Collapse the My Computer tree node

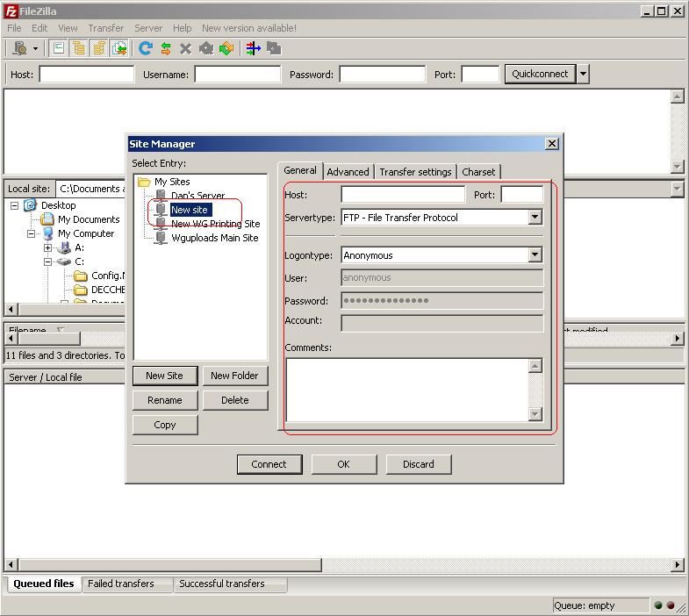point(31,233)
